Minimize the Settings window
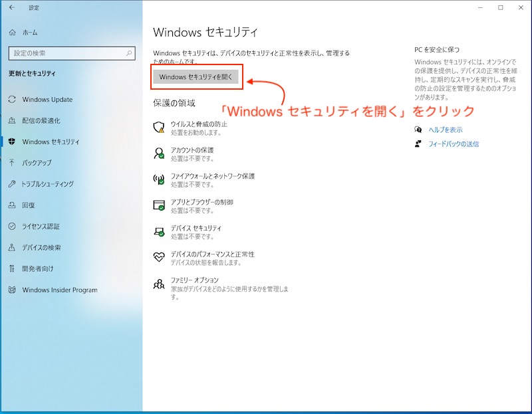532x414 pixels. 480,7
